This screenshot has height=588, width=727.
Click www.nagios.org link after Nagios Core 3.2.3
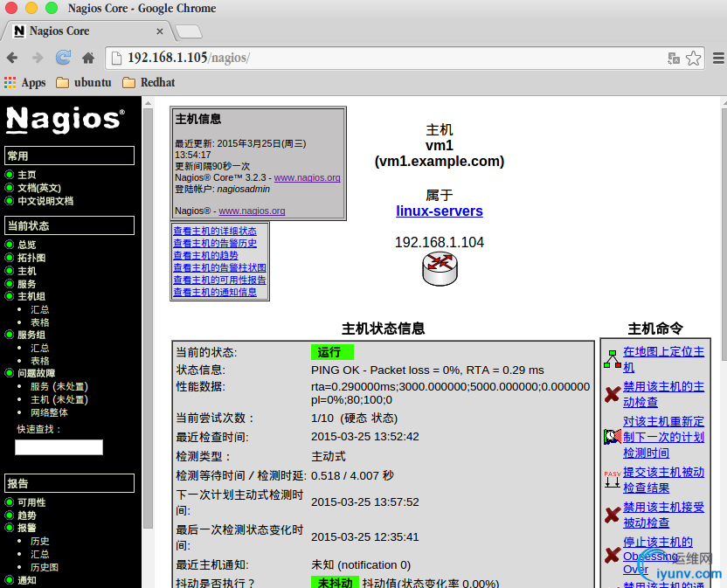(x=307, y=177)
